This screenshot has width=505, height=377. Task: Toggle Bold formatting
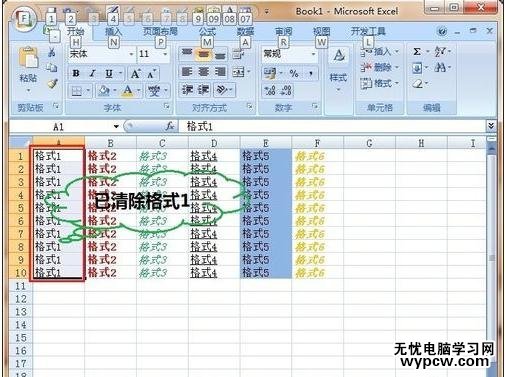pos(76,73)
